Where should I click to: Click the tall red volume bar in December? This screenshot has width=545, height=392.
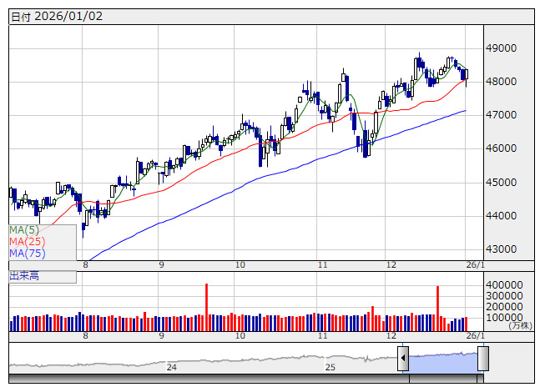coord(437,309)
